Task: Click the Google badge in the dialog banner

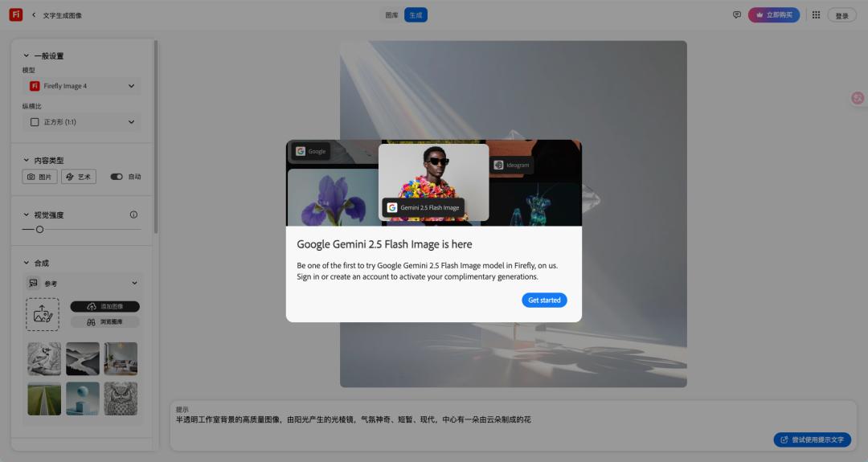Action: [310, 151]
